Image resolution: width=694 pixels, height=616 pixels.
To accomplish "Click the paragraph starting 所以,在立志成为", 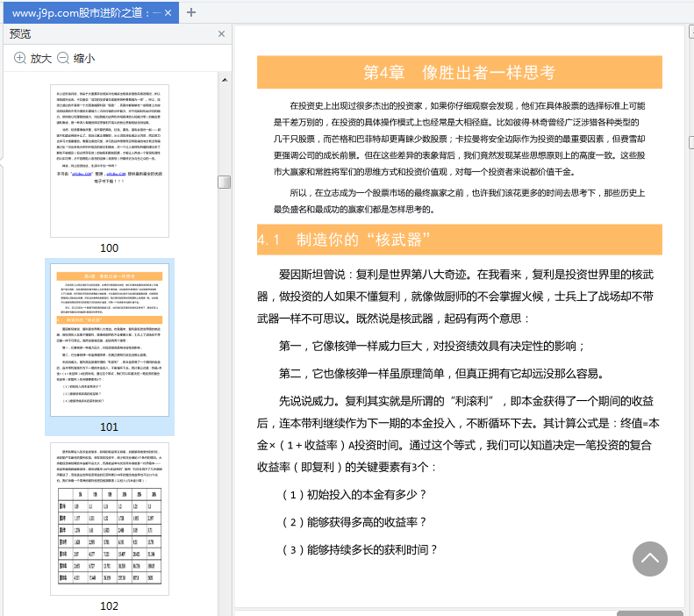I will pyautogui.click(x=459, y=201).
